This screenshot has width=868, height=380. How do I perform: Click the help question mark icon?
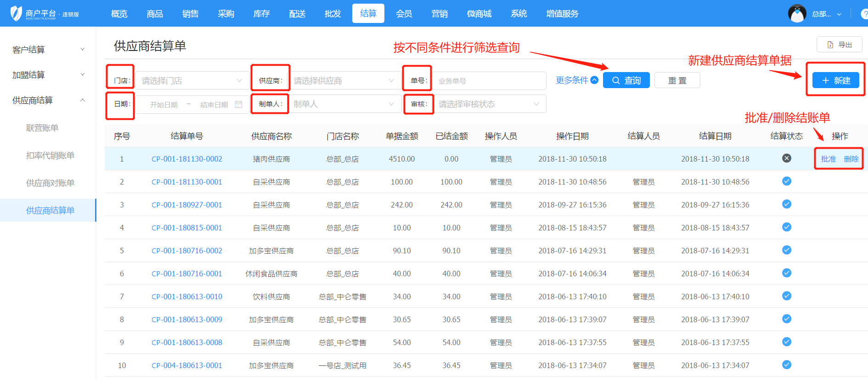(x=864, y=14)
